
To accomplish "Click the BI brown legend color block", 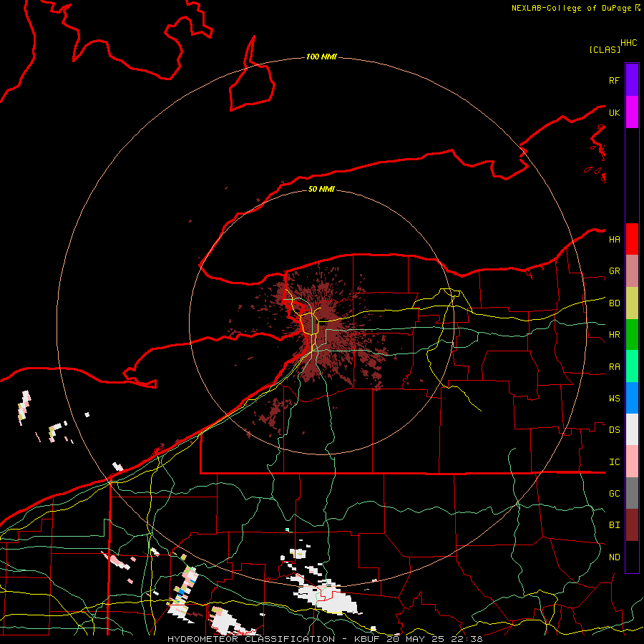I will (x=632, y=525).
